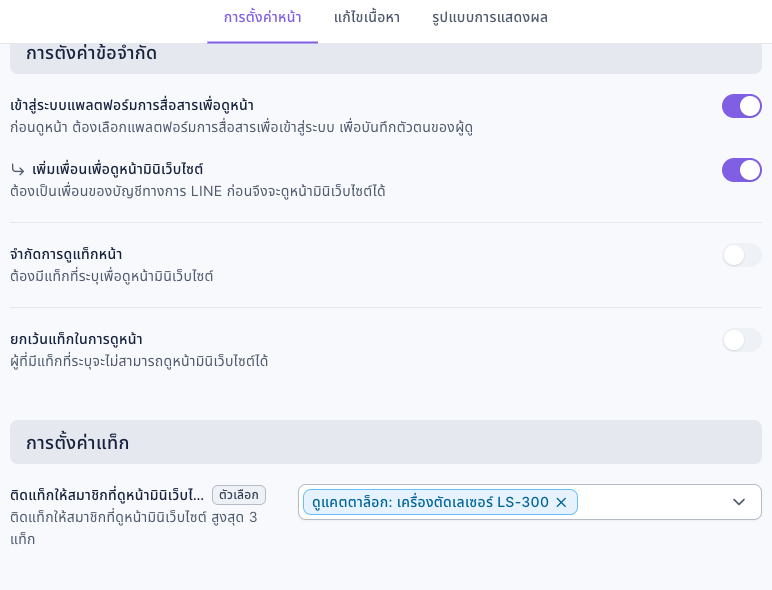Enable the ยกเว้นแท็กในการดูหน้า toggle
Image resolution: width=772 pixels, height=590 pixels.
741,340
